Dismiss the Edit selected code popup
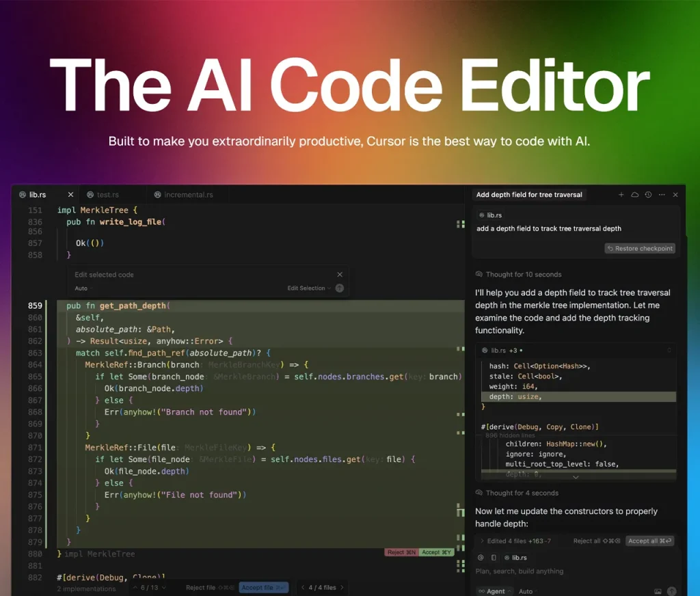The width and height of the screenshot is (700, 596). [340, 275]
